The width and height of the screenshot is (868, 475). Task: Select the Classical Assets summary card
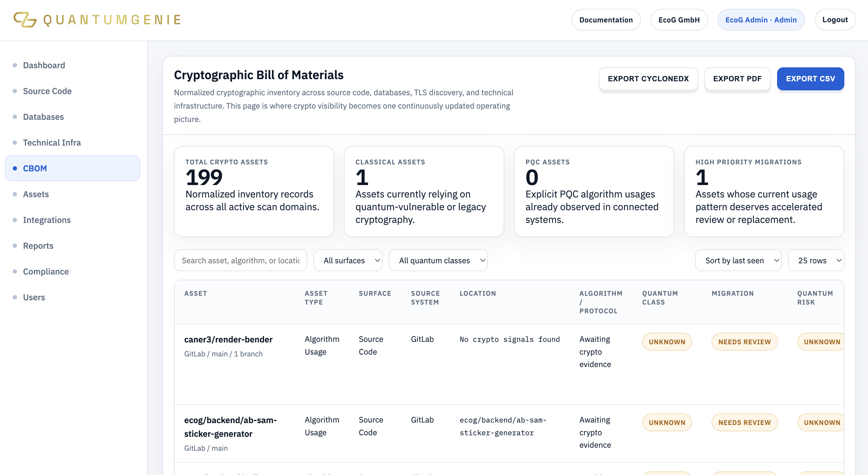pyautogui.click(x=424, y=191)
